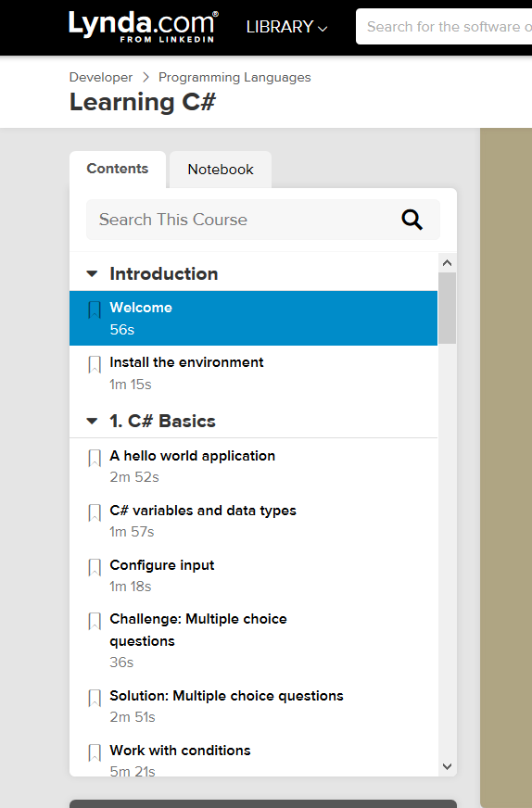Open the Programming Languages breadcrumb link
Screen dimensions: 532x808
point(234,77)
